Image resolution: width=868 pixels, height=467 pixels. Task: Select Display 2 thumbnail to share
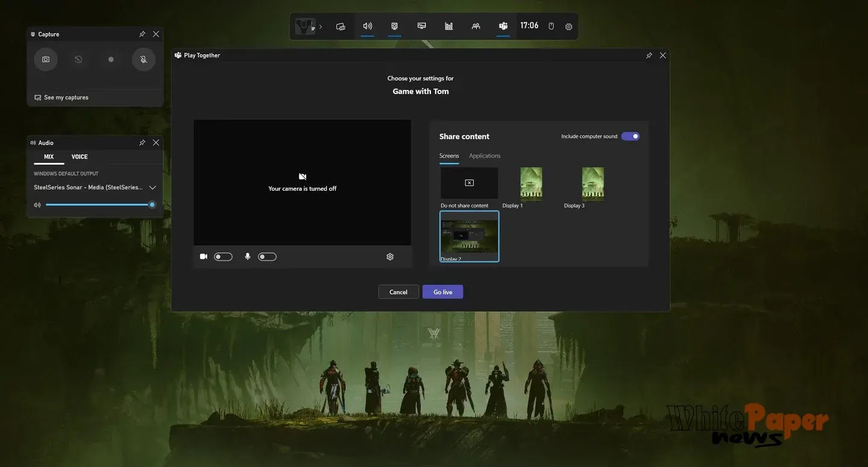click(x=470, y=237)
